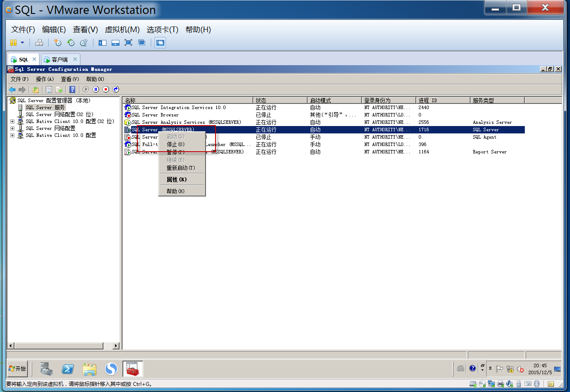570x392 pixels.
Task: Choose 属性(R) in the context menu
Action: [x=182, y=179]
